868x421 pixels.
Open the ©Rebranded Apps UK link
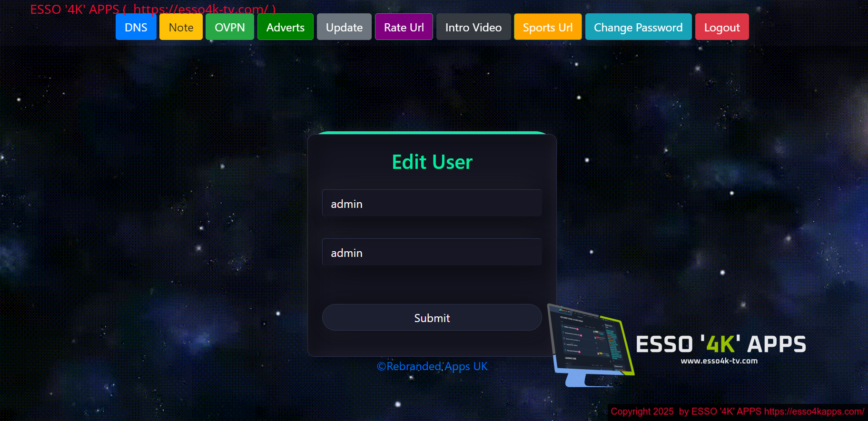tap(432, 366)
